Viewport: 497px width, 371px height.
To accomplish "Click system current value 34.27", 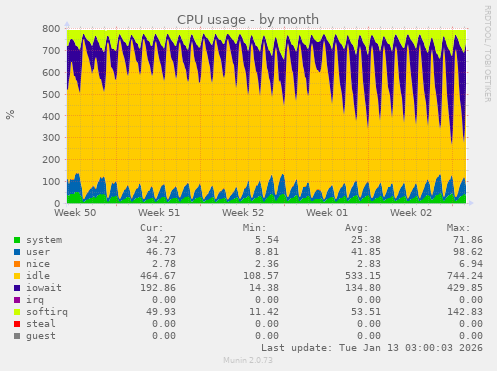I will (161, 240).
